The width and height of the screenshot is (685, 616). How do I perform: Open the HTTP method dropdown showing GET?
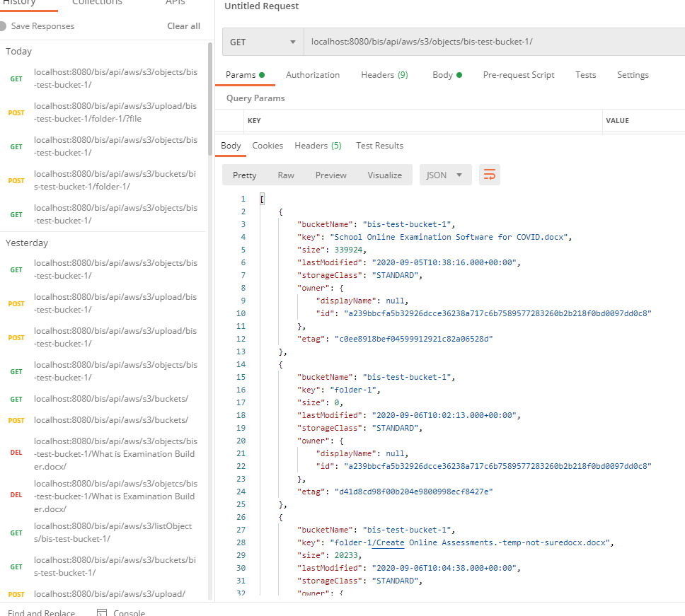(262, 42)
